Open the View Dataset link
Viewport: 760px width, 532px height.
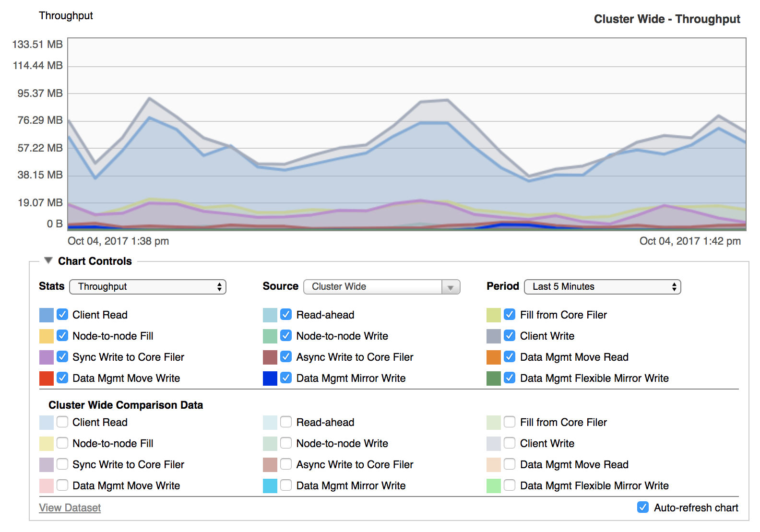(70, 508)
